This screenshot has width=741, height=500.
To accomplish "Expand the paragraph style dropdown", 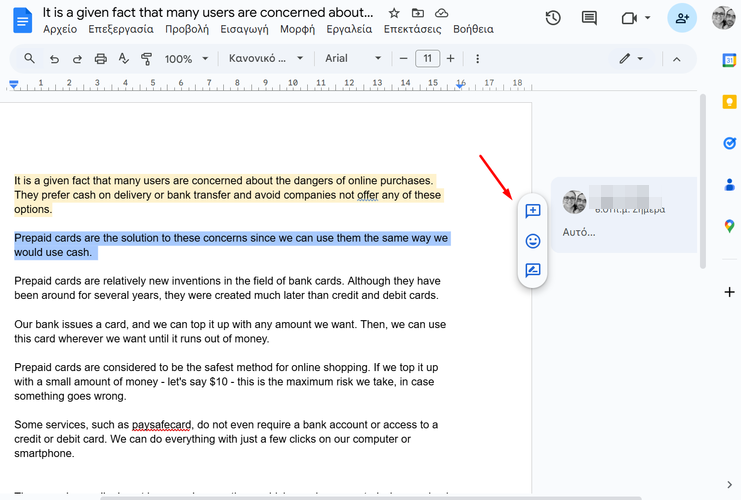I will (265, 59).
